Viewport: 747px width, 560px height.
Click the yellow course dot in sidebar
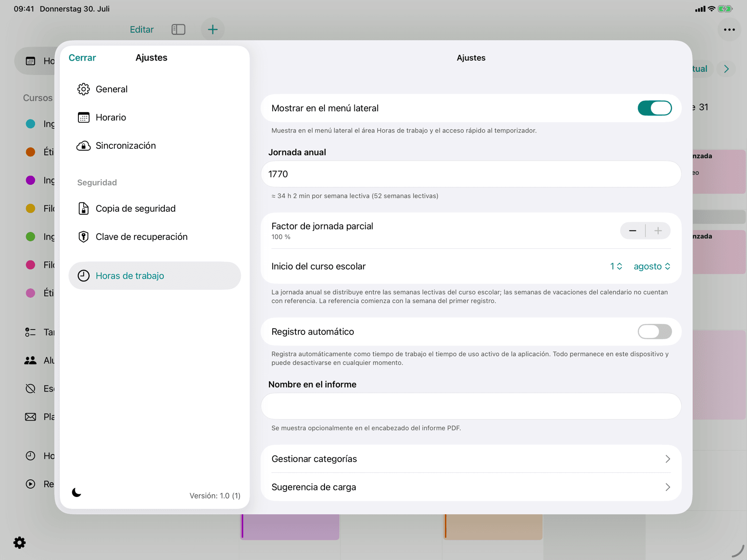[30, 208]
